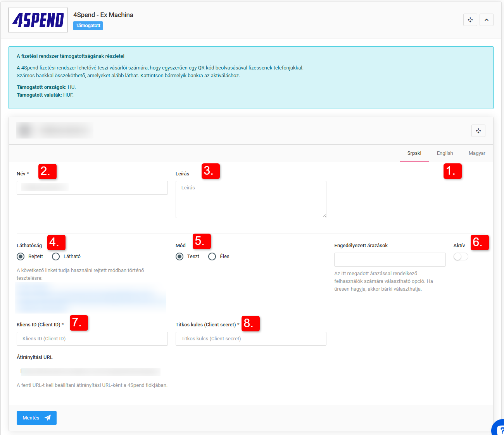Click the move icon in the inner panel
This screenshot has width=504, height=435.
[x=478, y=131]
